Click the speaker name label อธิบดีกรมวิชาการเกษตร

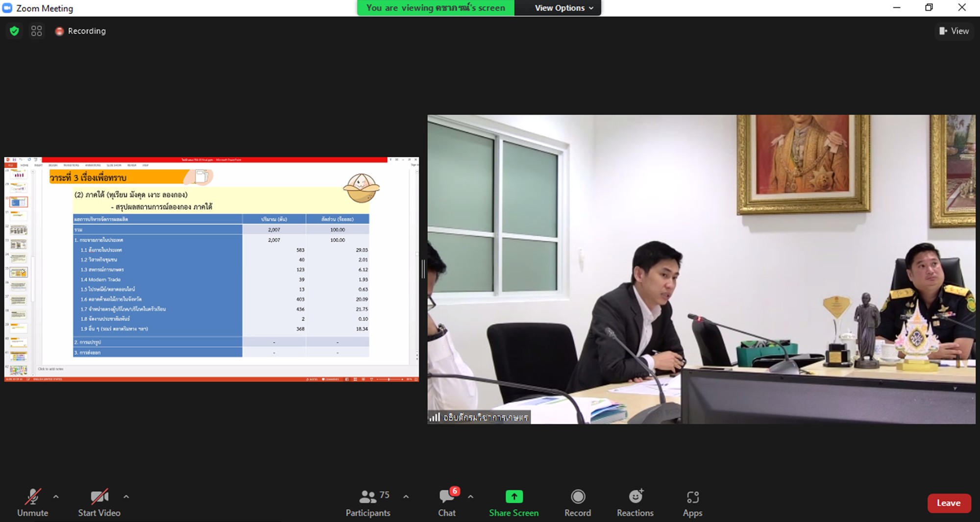tap(479, 417)
